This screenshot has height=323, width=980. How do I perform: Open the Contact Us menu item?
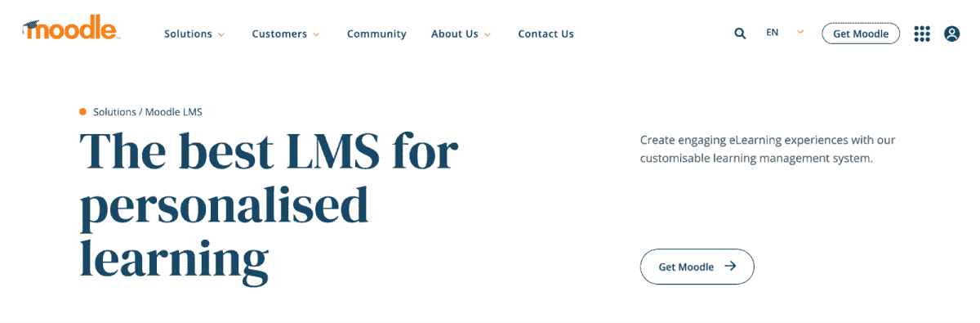pyautogui.click(x=546, y=34)
